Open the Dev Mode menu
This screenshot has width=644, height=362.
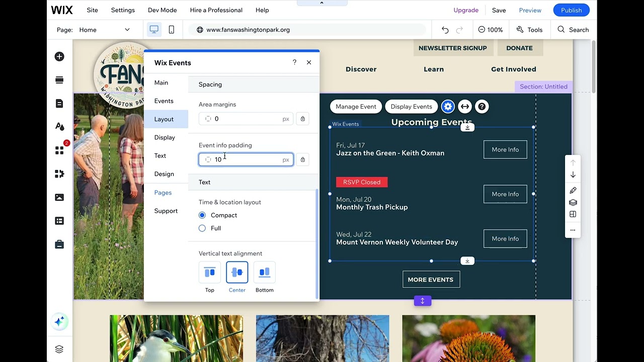162,10
